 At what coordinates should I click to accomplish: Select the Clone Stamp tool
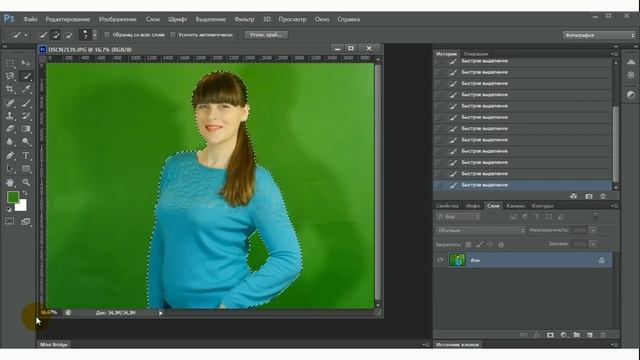(10, 116)
